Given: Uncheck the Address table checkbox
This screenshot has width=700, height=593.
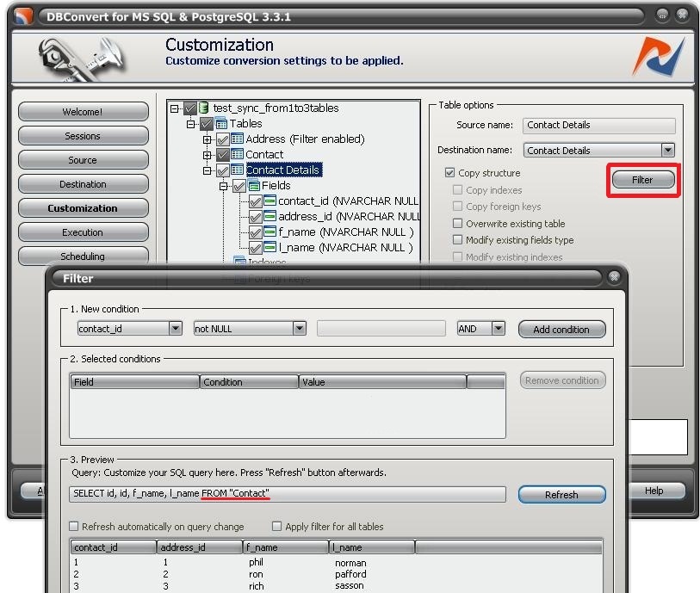Looking at the screenshot, I should point(222,139).
